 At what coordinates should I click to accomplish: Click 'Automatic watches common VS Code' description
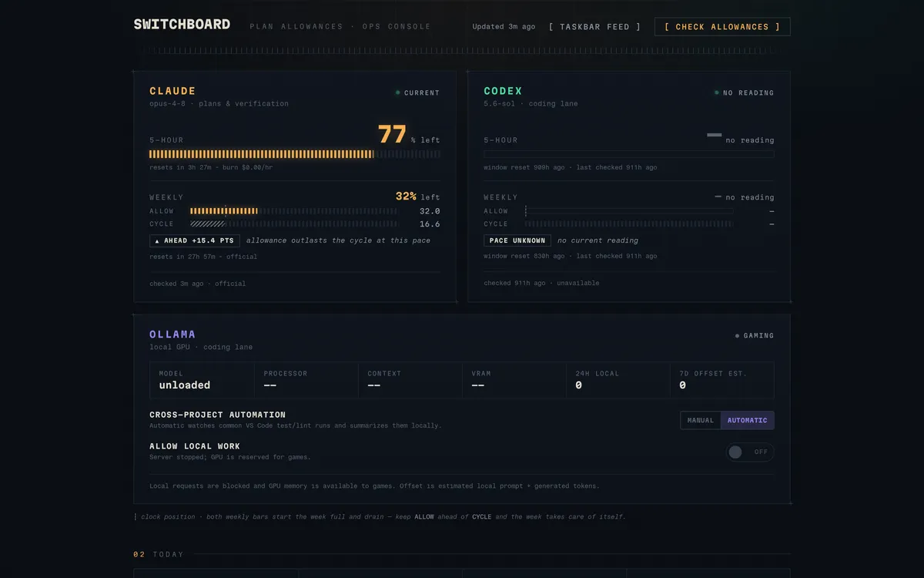tap(296, 425)
